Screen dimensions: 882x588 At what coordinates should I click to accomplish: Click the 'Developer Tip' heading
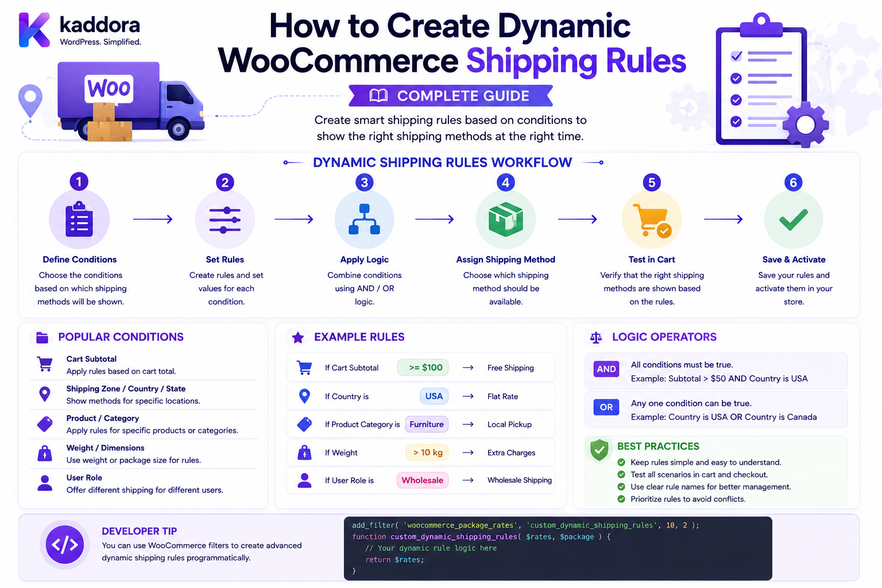point(140,531)
